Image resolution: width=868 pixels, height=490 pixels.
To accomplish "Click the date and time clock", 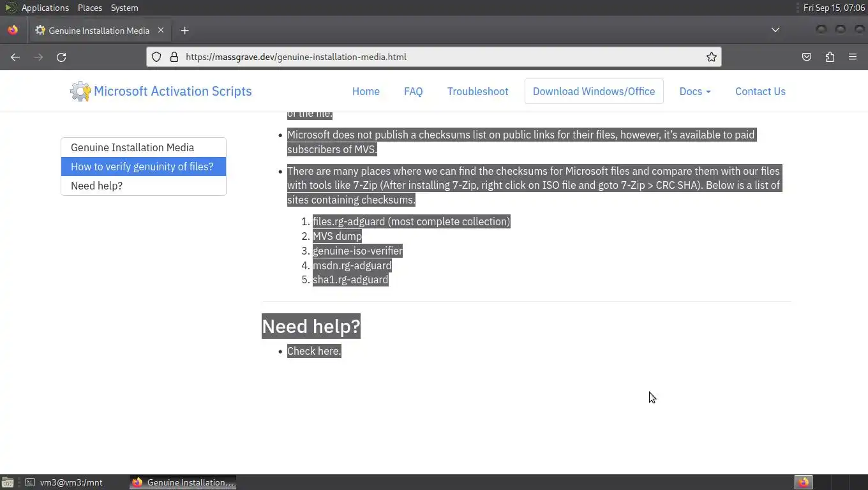I will [834, 8].
